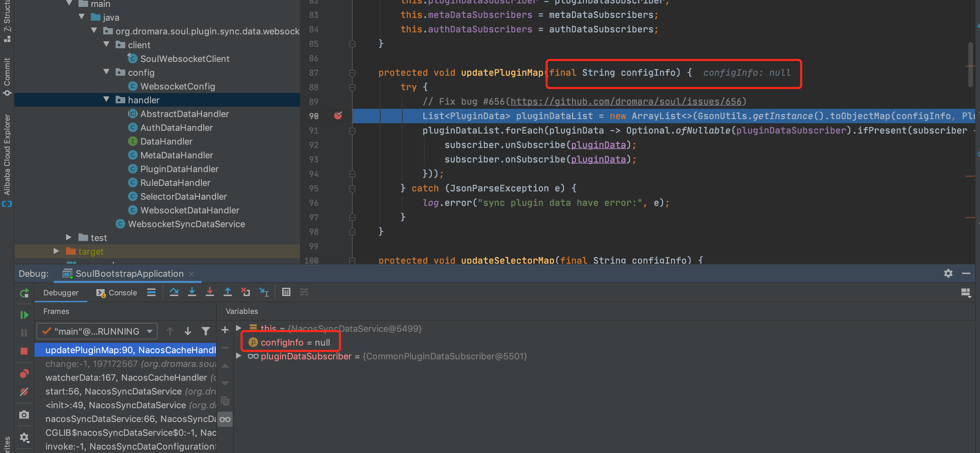Open View Breakpoints red circles icon

(x=24, y=374)
